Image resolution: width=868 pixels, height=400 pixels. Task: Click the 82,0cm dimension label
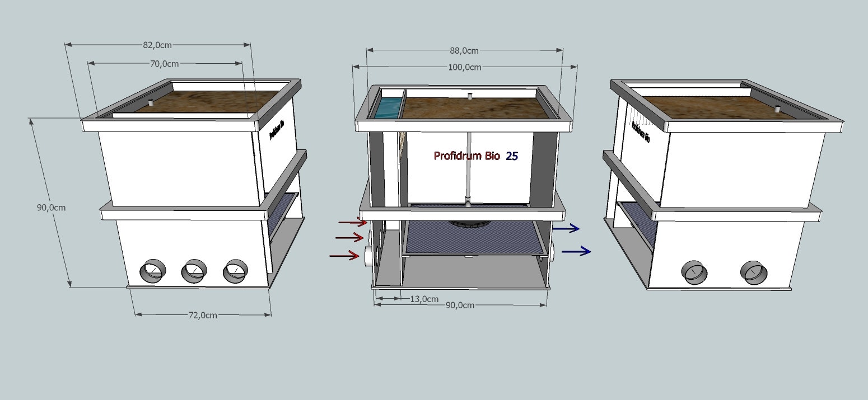158,45
